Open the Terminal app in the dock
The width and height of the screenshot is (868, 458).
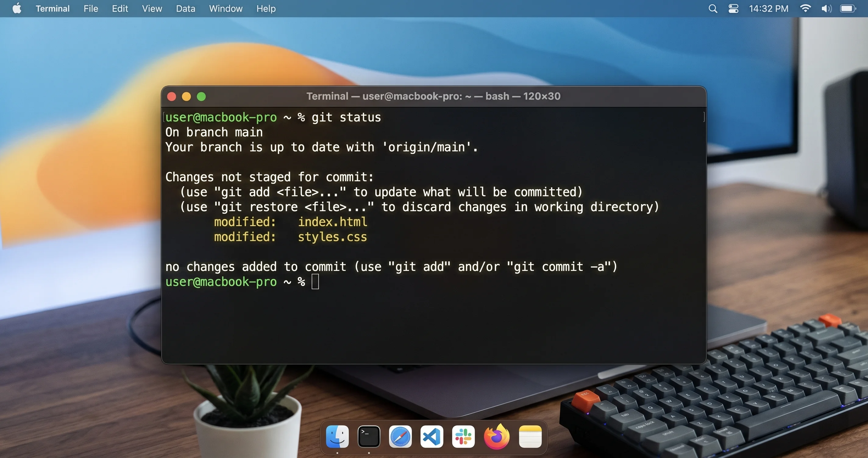point(369,437)
